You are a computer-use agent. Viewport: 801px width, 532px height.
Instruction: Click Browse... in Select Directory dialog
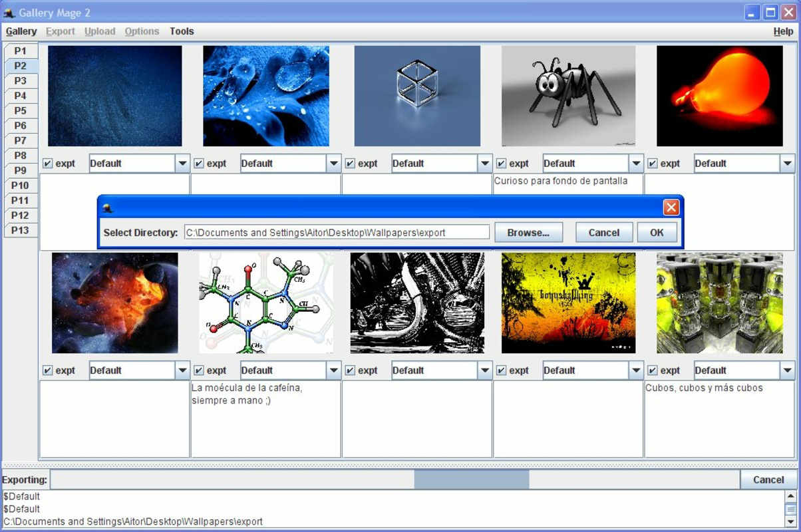528,233
